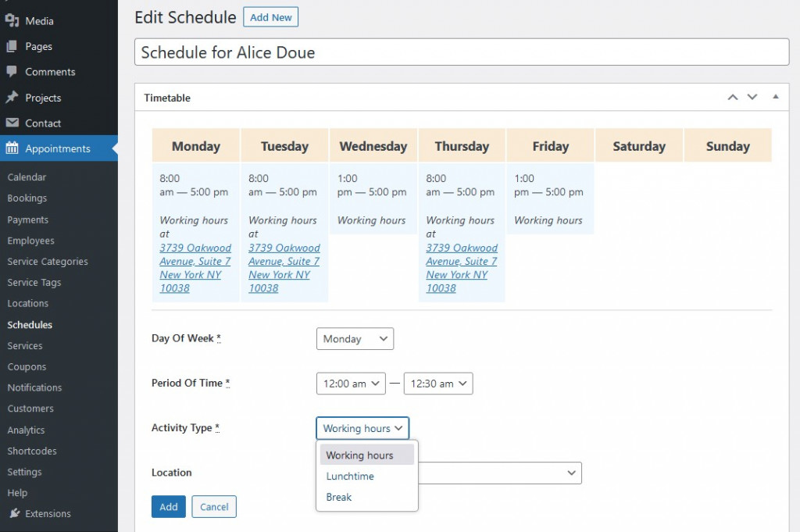
Task: Go to the Schedules menu item
Action: [31, 324]
